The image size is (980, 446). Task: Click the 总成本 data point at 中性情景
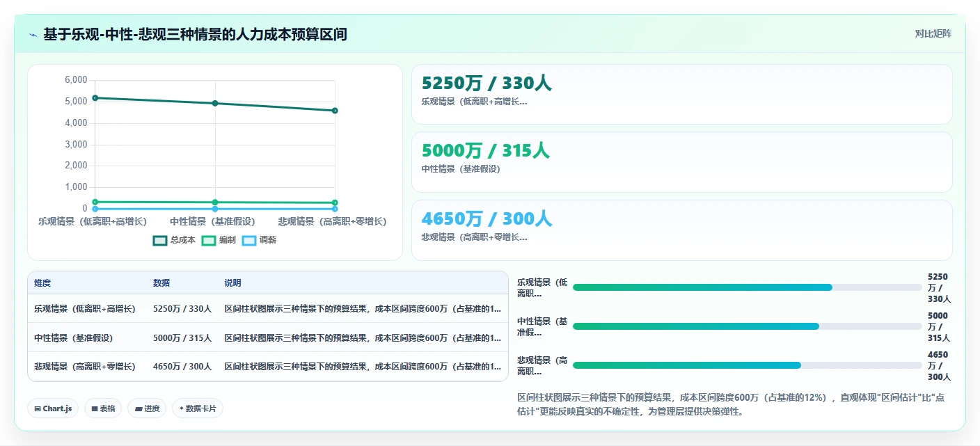[215, 103]
